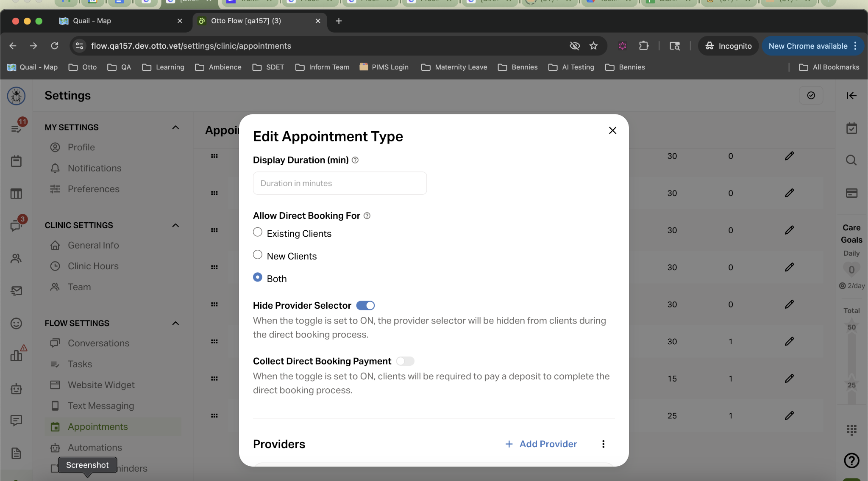Click the help question mark icon at bottom right
The image size is (868, 481).
tap(851, 460)
